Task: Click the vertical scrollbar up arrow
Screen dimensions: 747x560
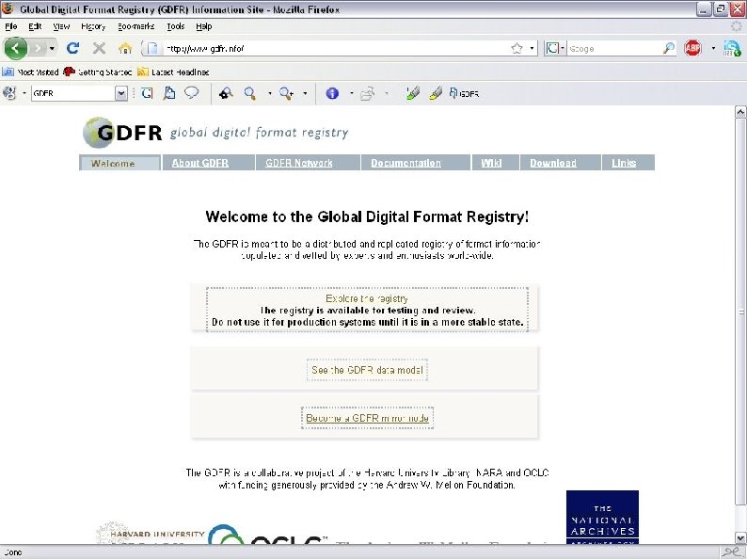Action: click(740, 111)
